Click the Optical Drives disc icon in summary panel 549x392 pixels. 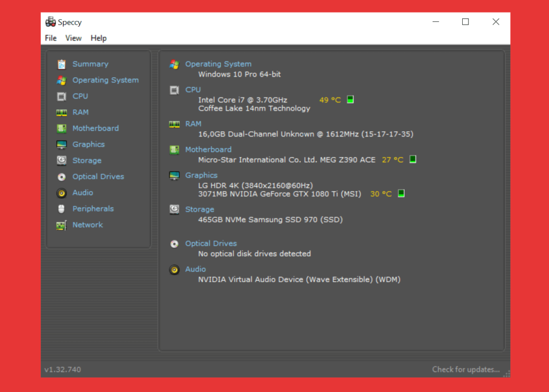click(174, 244)
